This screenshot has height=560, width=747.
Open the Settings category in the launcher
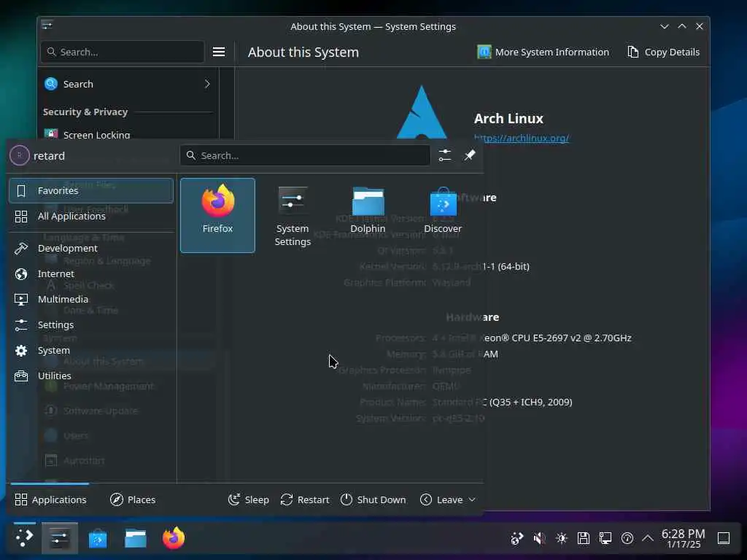tap(91, 324)
